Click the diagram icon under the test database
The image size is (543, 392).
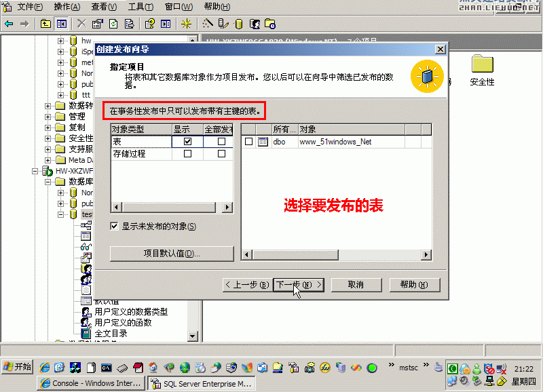tap(86, 225)
